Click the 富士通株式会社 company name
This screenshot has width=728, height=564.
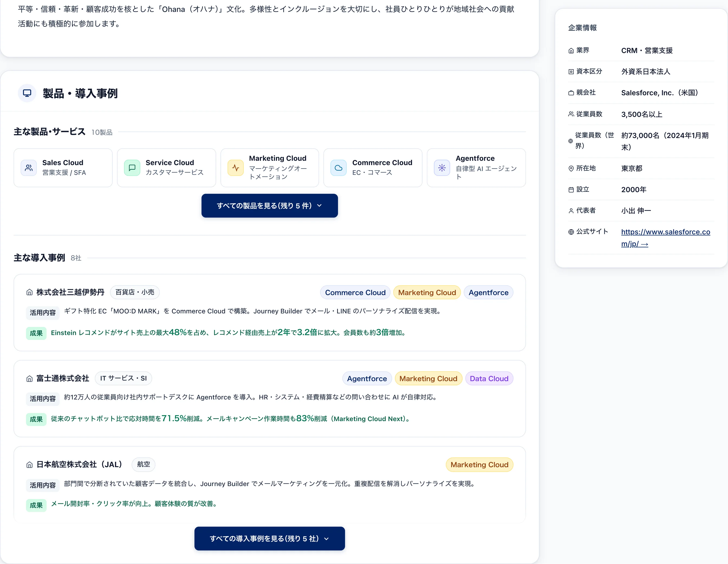[x=63, y=378]
